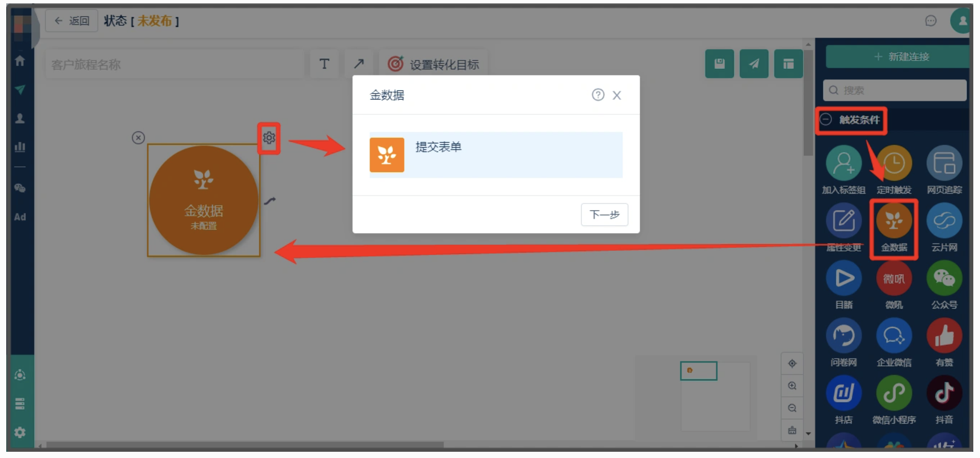
Task: Click the zoom in magnifier control
Action: point(792,386)
